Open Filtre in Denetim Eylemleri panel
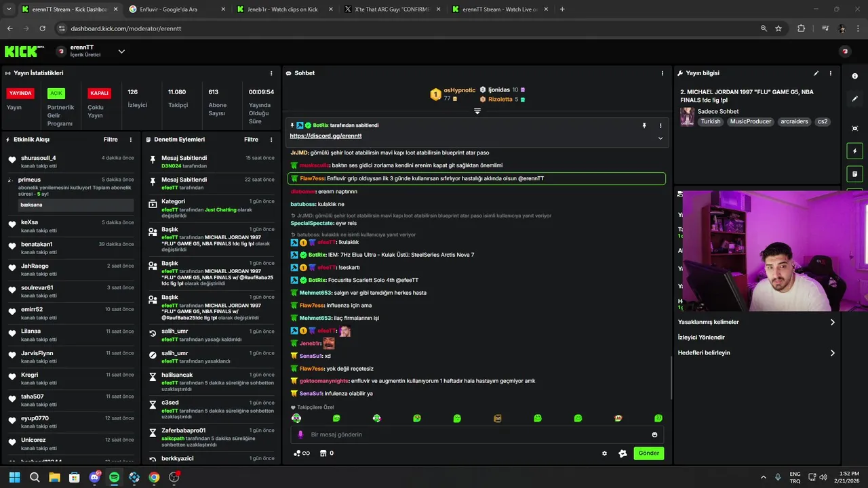 tap(251, 140)
